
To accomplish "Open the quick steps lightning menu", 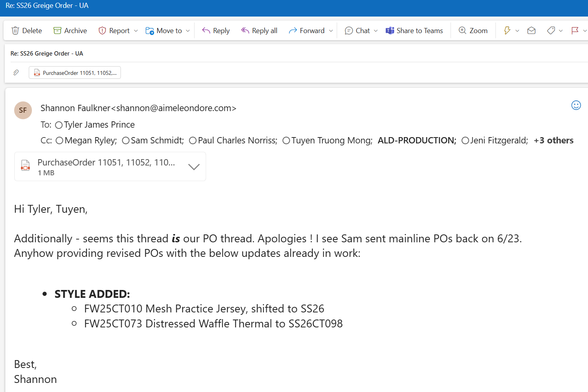I will tap(507, 31).
